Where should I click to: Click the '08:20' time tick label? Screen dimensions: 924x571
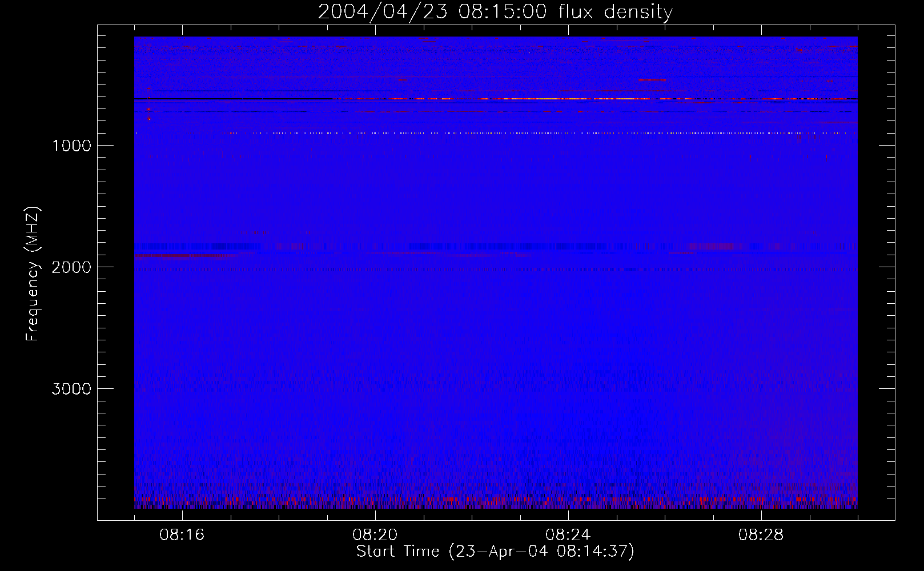375,535
